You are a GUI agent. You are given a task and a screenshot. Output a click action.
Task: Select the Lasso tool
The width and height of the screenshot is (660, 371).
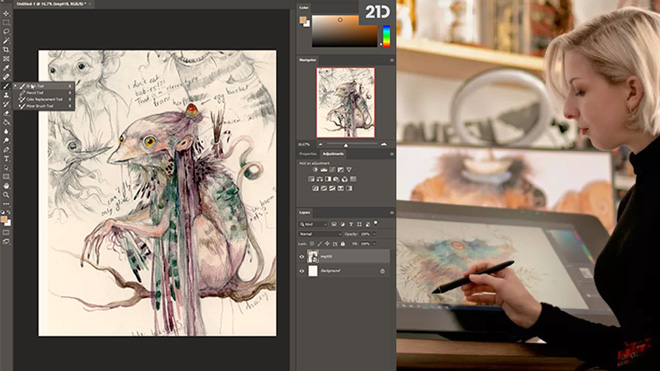click(x=6, y=32)
